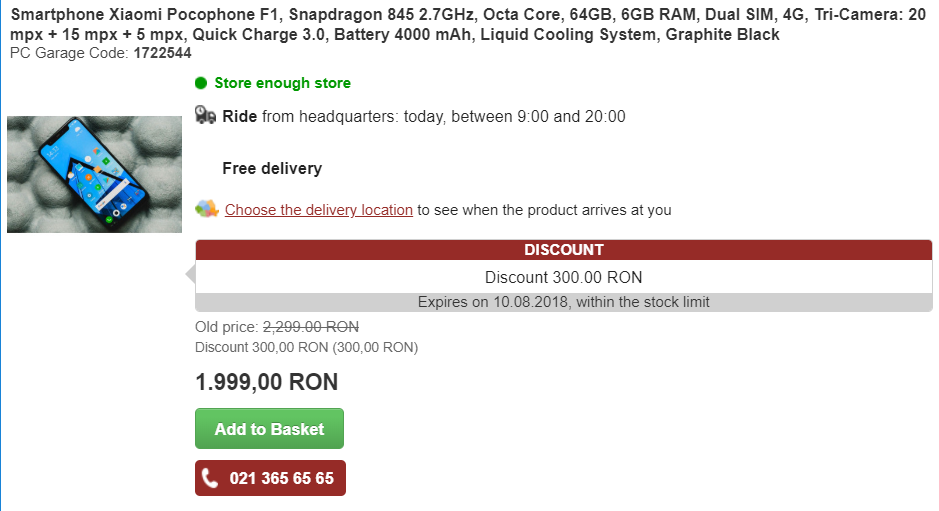Click the 1.999,00 RON final price
The image size is (939, 511).
pyautogui.click(x=266, y=382)
